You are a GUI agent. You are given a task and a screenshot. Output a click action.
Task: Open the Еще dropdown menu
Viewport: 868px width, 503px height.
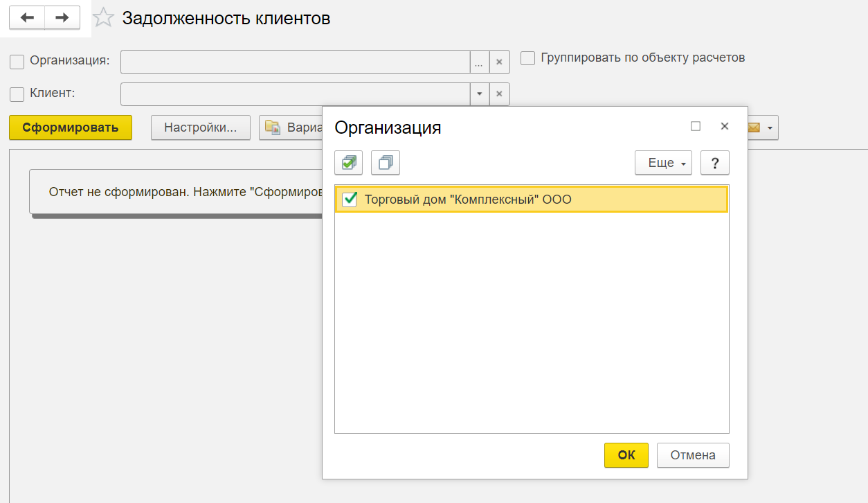coord(663,164)
